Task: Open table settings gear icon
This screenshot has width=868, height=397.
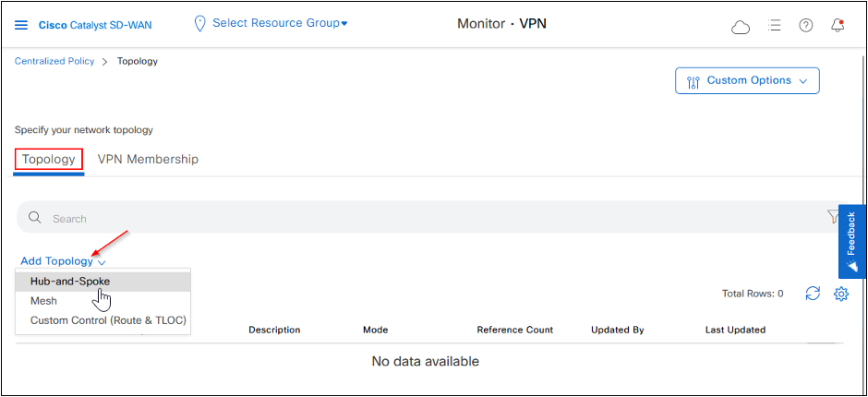Action: [841, 294]
